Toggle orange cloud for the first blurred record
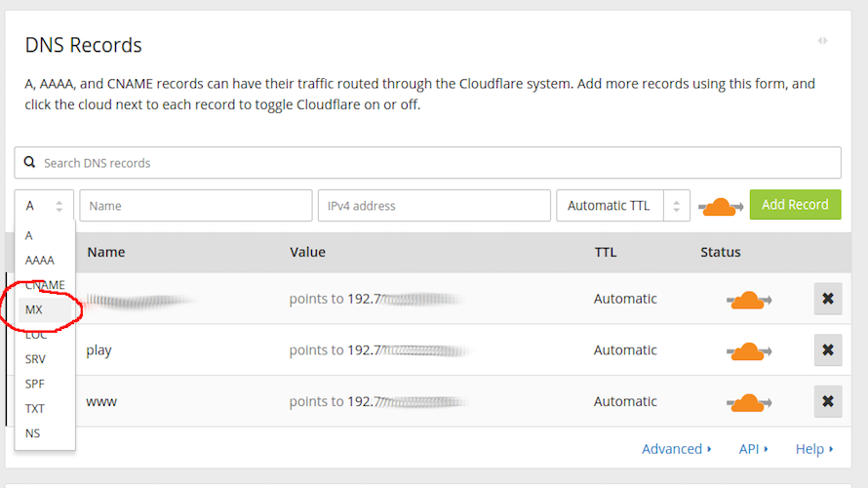The height and width of the screenshot is (488, 868). click(749, 300)
